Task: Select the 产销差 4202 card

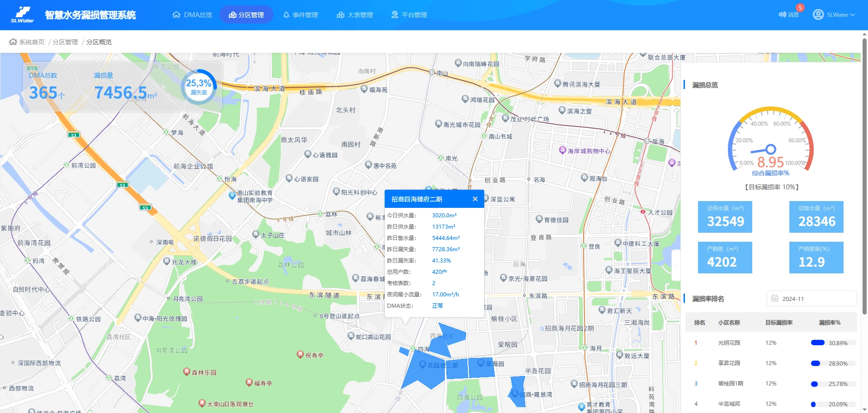Action: pyautogui.click(x=725, y=258)
